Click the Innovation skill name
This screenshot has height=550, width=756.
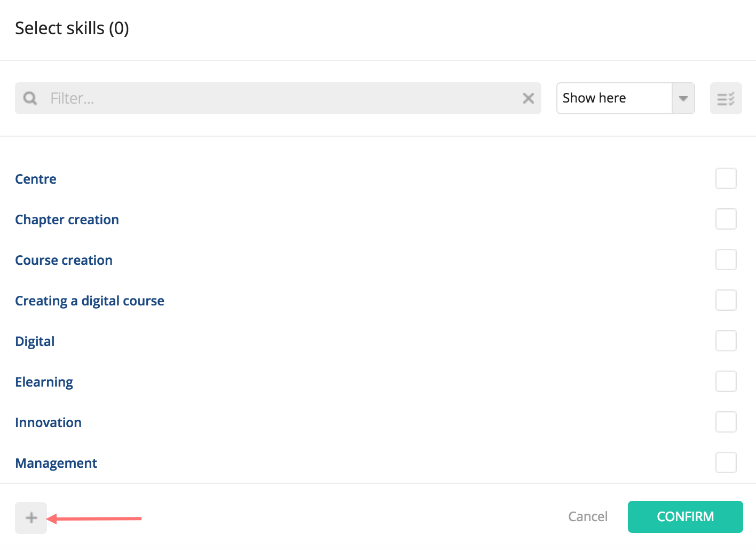pyautogui.click(x=48, y=422)
